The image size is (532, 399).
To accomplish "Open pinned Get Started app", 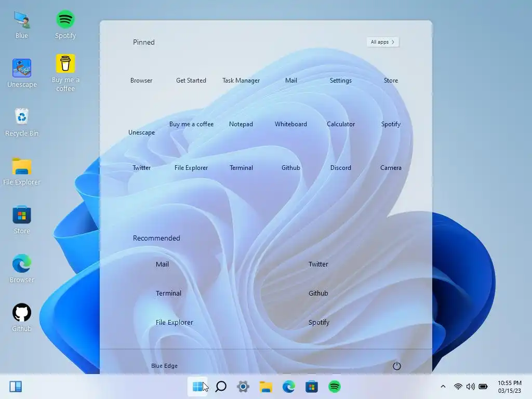I will [x=191, y=81].
